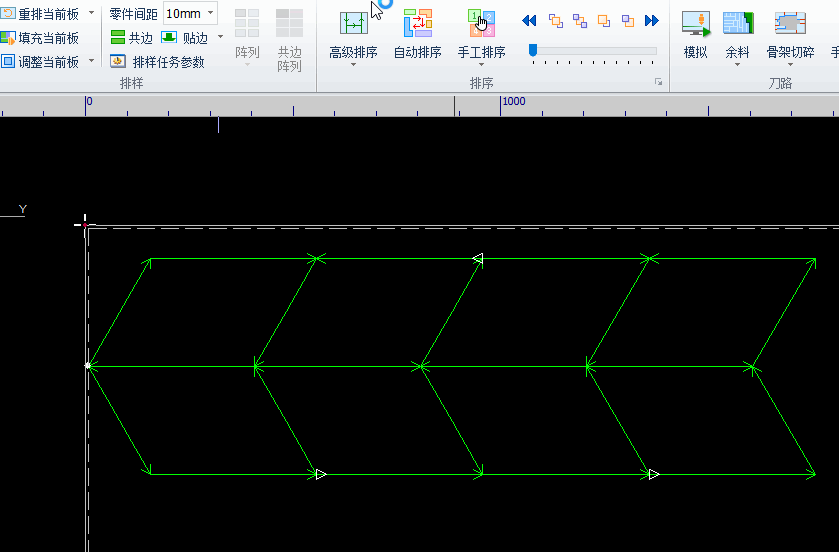The image size is (839, 552).
Task: Click the blue sort-order slider handle
Action: click(x=533, y=50)
